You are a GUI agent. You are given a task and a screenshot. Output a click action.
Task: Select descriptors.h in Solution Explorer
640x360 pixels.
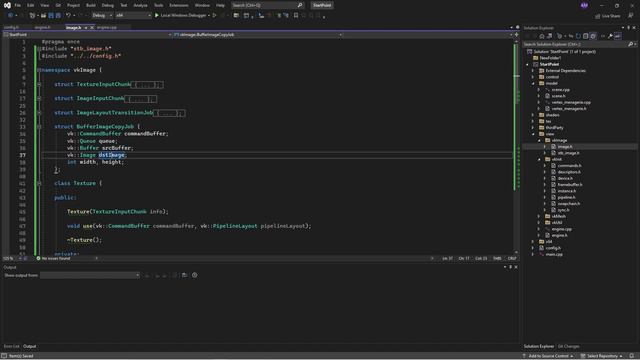(x=569, y=172)
